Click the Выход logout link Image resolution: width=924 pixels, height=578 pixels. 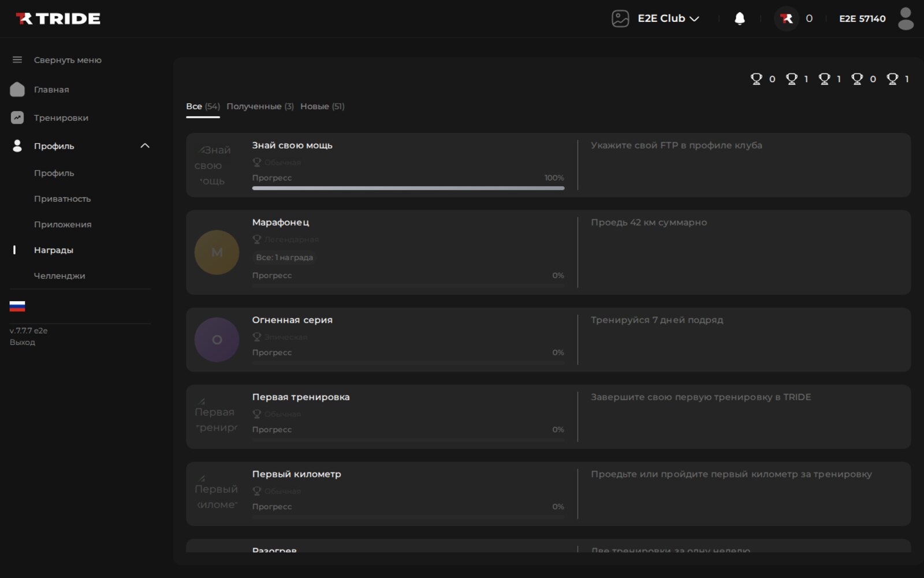tap(23, 342)
